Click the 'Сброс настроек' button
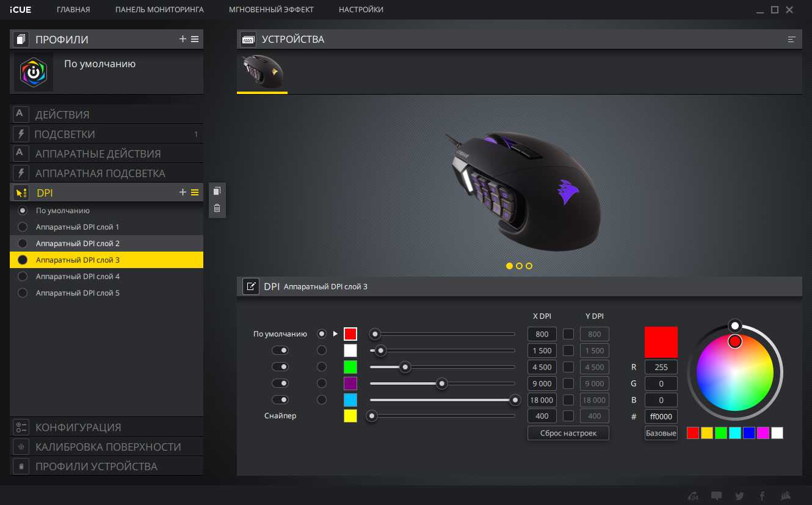 (568, 433)
